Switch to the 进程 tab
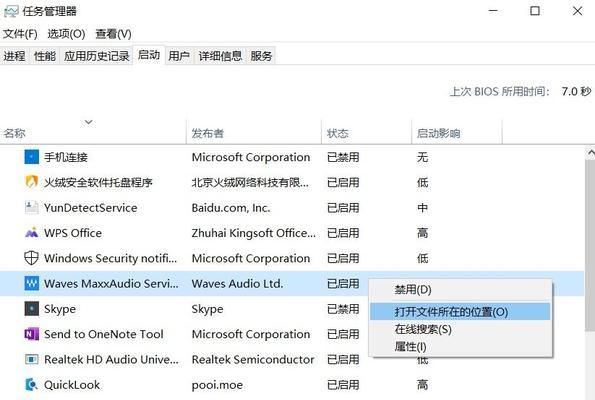The width and height of the screenshot is (595, 400). (14, 56)
